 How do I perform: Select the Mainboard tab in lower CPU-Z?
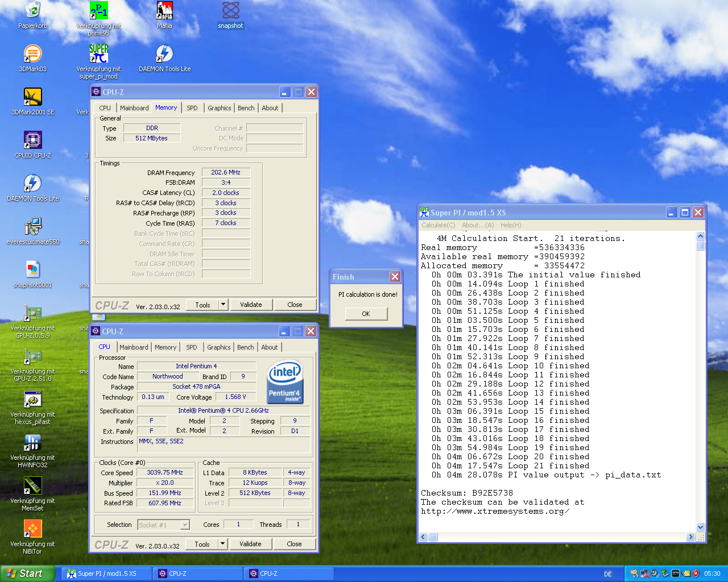tap(134, 347)
